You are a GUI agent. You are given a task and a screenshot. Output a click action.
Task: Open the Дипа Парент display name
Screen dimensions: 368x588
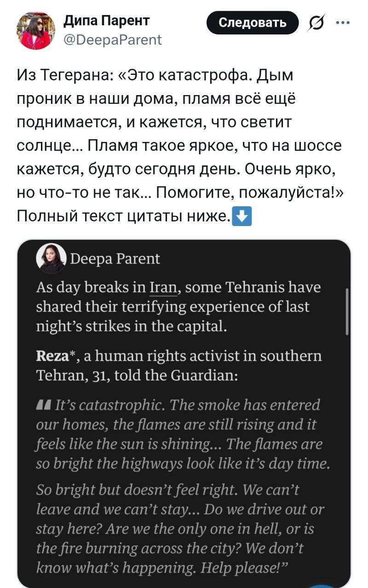(x=106, y=21)
